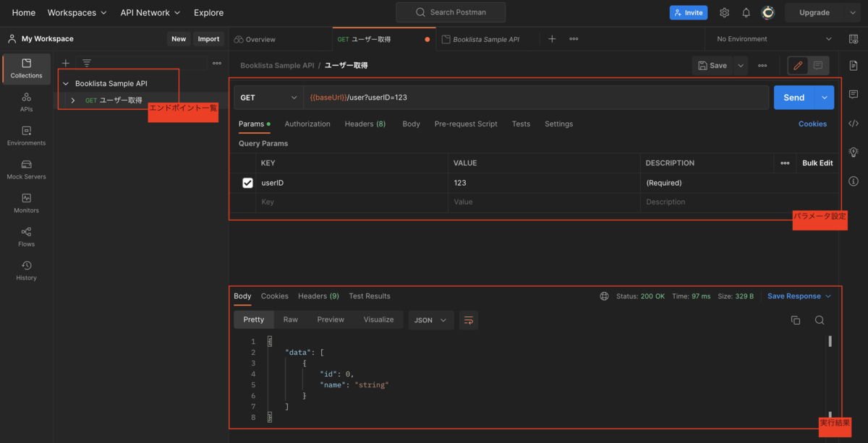This screenshot has width=868, height=443.
Task: Open the Pre-request Script tab
Action: [x=466, y=124]
